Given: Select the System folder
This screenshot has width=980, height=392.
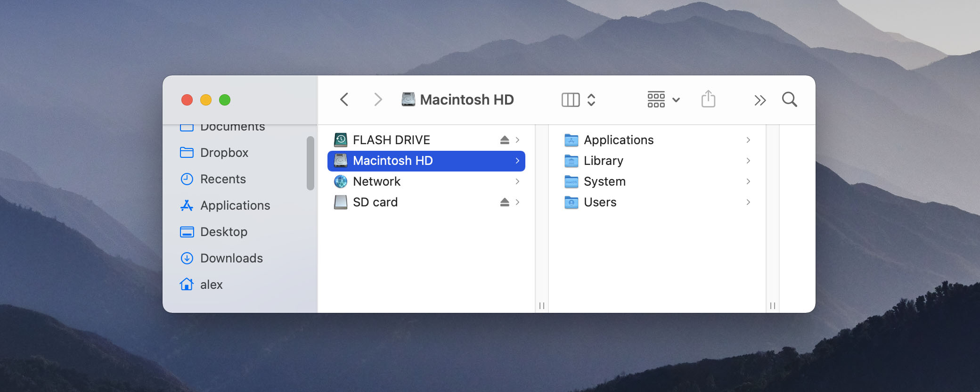Looking at the screenshot, I should [657, 181].
